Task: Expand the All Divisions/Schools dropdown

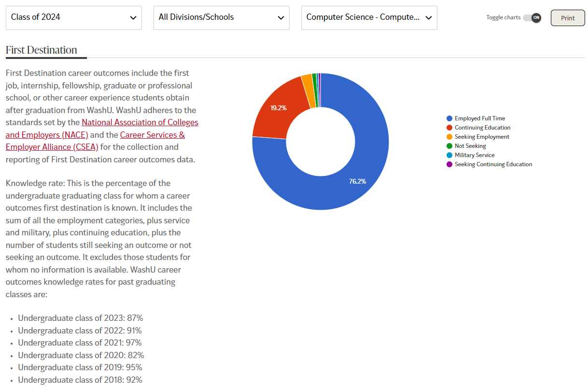Action: point(221,18)
